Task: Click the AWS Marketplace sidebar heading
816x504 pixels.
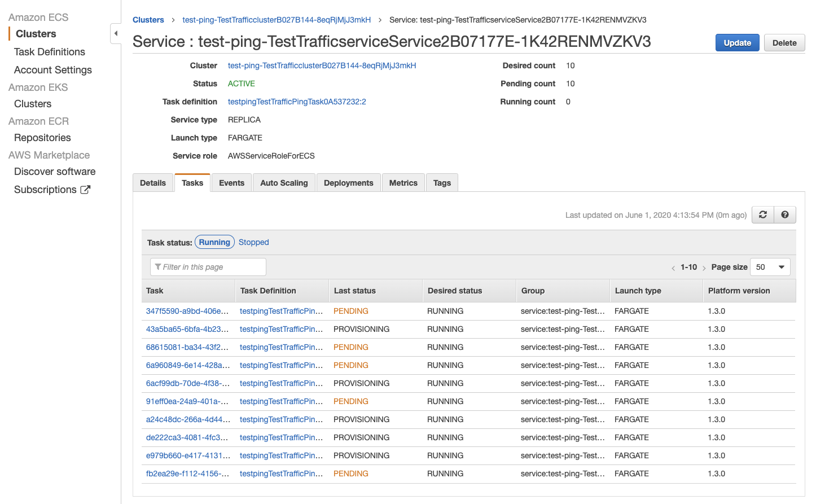Action: pos(49,155)
